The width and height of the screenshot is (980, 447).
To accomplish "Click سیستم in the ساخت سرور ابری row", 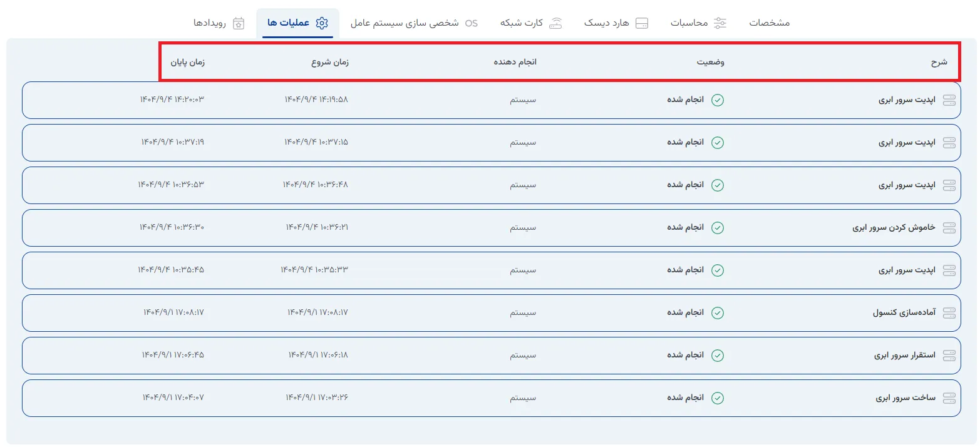I will pyautogui.click(x=523, y=398).
